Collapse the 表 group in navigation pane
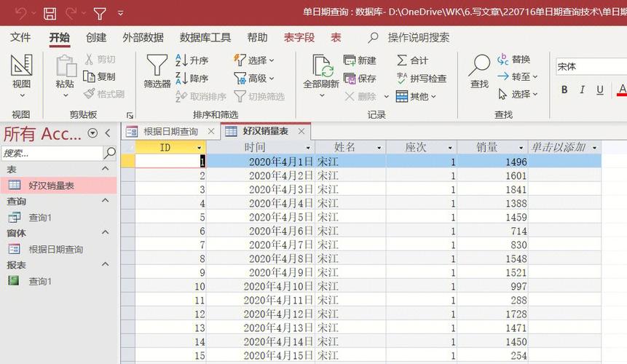The image size is (627, 364). (x=105, y=169)
